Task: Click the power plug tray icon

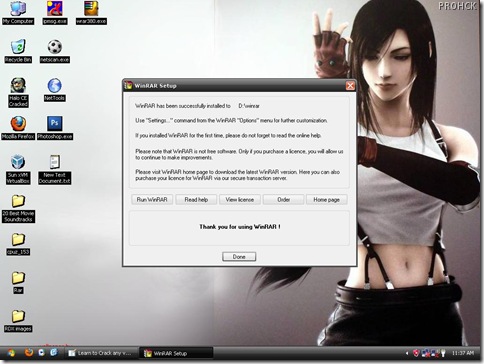Action: pyautogui.click(x=443, y=353)
